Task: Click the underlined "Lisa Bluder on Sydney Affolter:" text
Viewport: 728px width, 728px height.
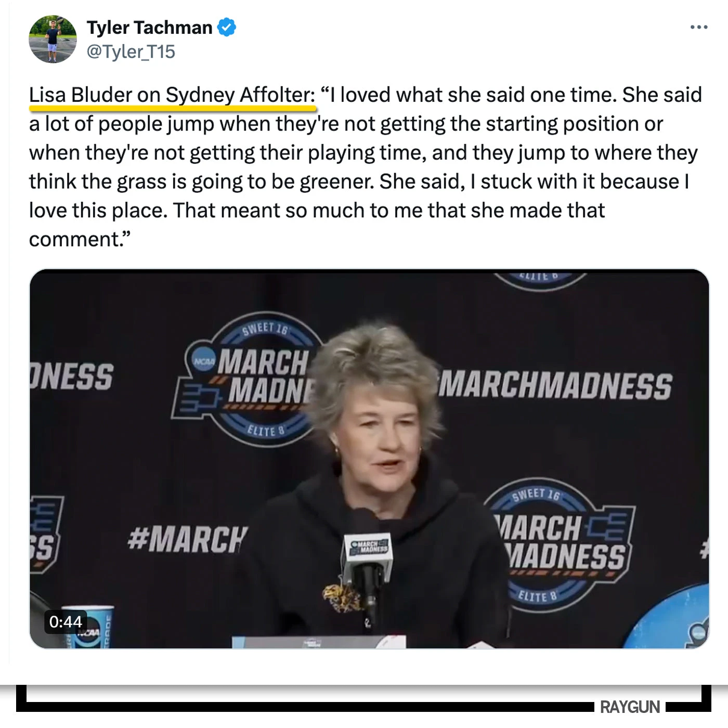Action: coord(172,95)
